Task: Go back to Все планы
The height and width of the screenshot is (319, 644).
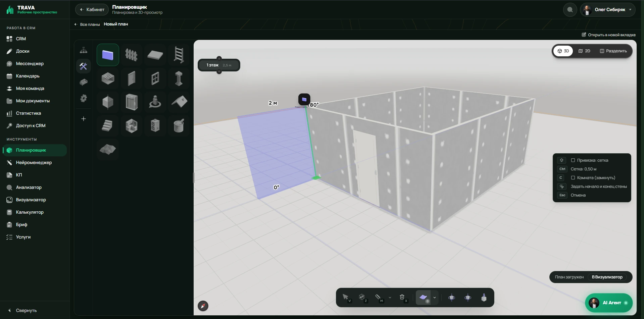Action: pyautogui.click(x=87, y=24)
